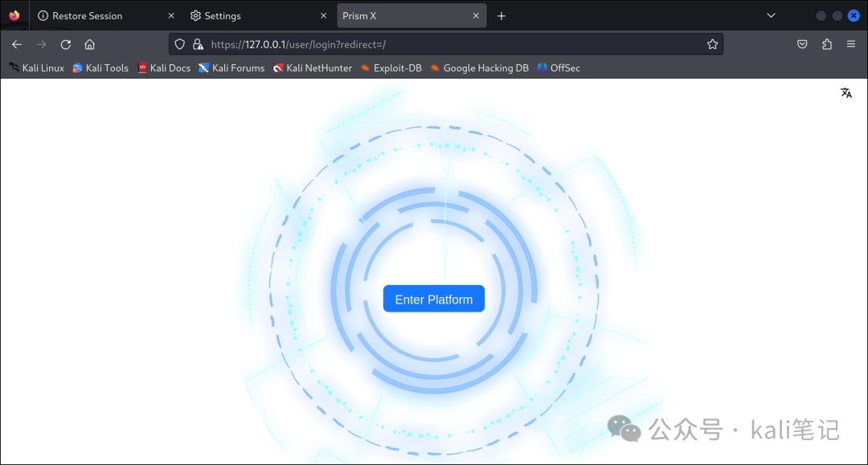
Task: Close the Firefox window
Action: coord(854,15)
